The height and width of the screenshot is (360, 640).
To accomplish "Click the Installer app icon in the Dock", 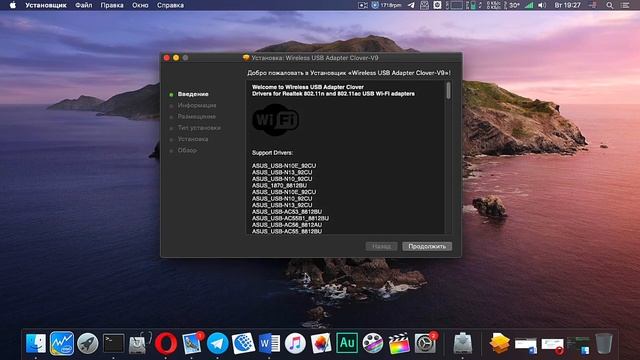I will point(463,343).
